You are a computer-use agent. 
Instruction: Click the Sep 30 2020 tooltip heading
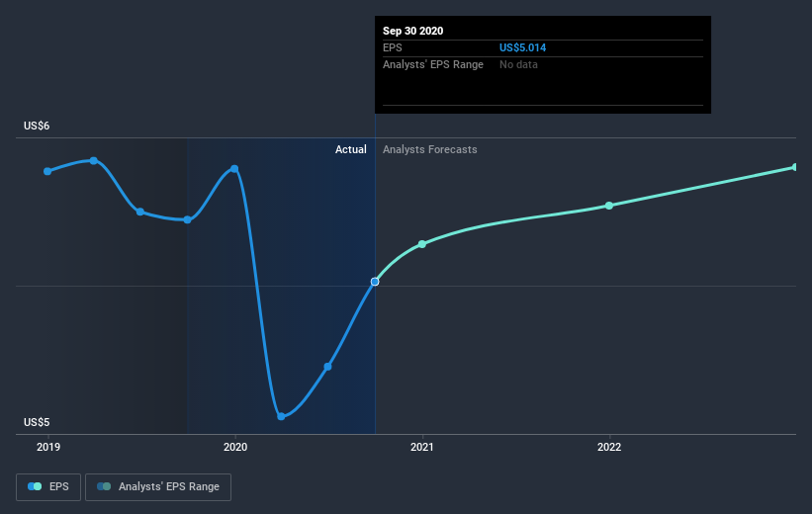pos(412,31)
